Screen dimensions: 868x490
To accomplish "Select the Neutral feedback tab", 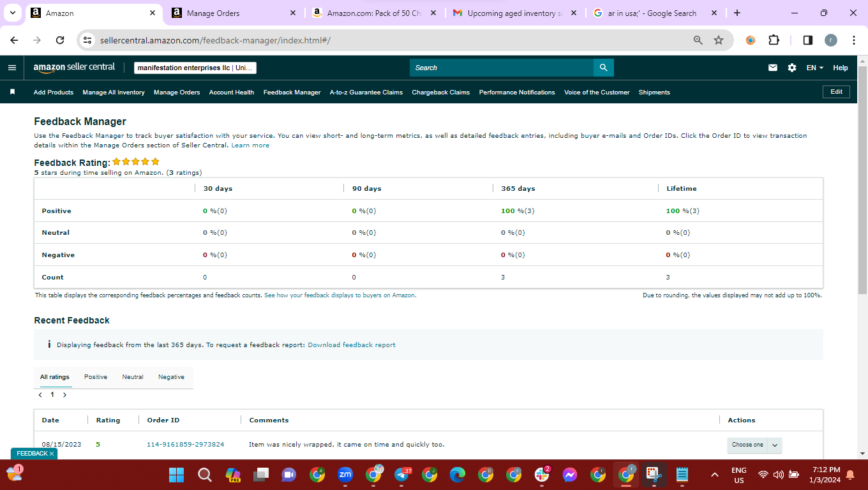I will click(x=133, y=377).
